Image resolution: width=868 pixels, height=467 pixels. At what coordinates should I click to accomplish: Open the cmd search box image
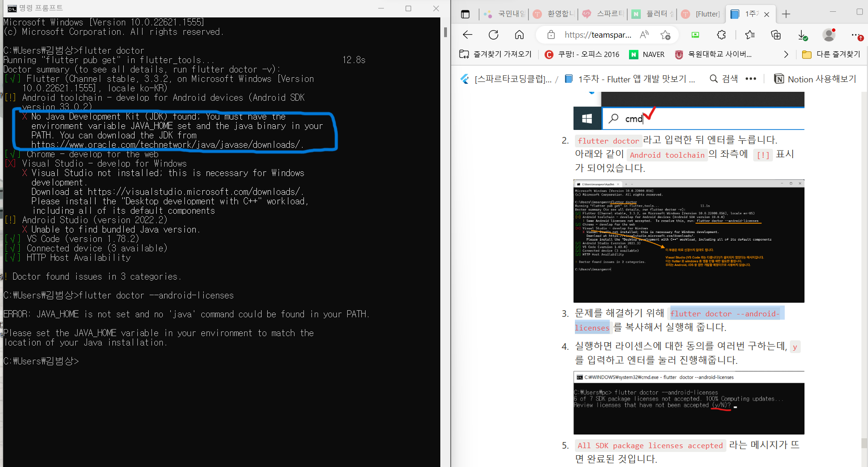click(689, 111)
